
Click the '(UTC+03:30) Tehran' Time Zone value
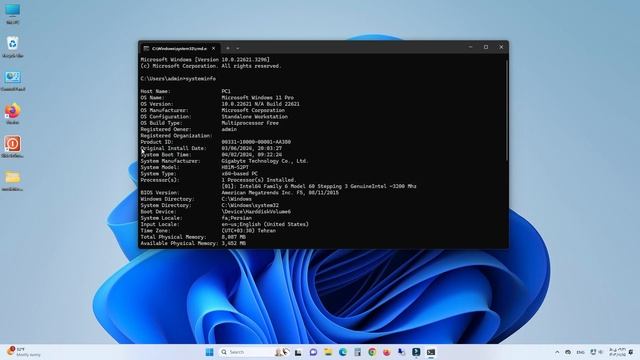click(x=249, y=231)
